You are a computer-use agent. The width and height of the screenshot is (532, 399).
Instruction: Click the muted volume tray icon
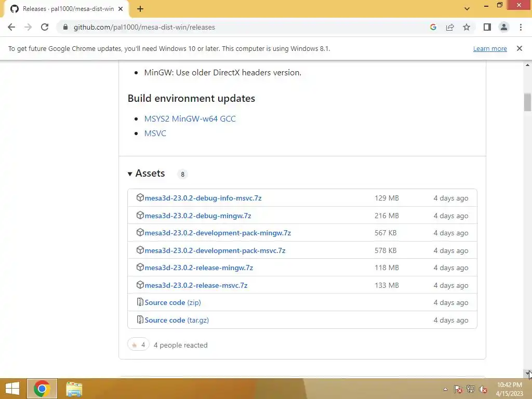pos(483,389)
